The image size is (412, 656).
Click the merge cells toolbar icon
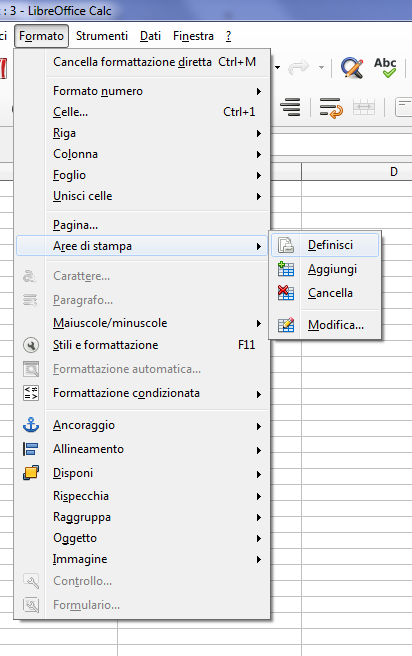pyautogui.click(x=364, y=108)
